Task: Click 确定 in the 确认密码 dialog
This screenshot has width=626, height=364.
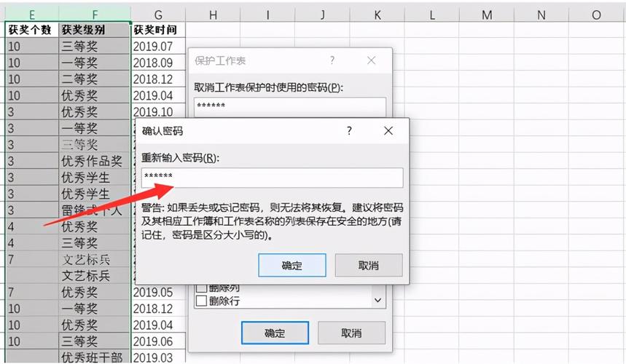Action: [x=292, y=265]
